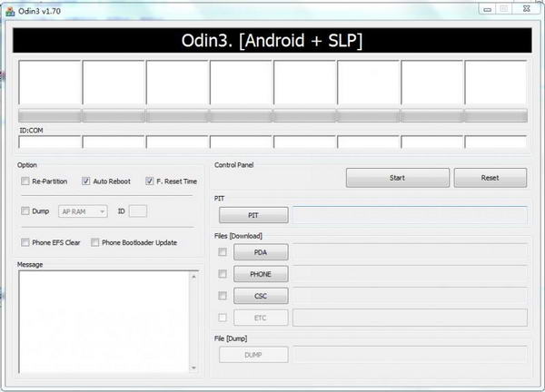Click Message box scroll up arrow

(x=194, y=277)
